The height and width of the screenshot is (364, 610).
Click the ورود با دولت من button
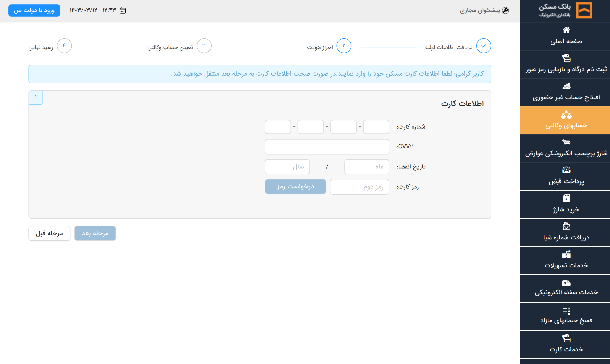[34, 10]
